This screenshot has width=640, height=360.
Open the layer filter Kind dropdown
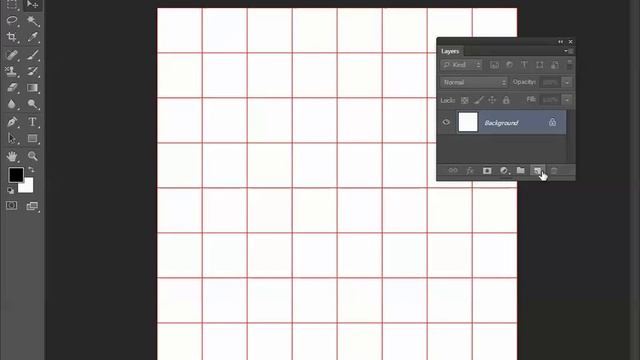coord(462,65)
